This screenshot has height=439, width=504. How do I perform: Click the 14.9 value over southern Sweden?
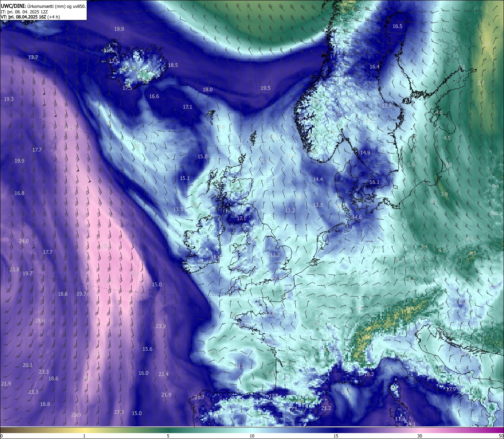tap(365, 152)
